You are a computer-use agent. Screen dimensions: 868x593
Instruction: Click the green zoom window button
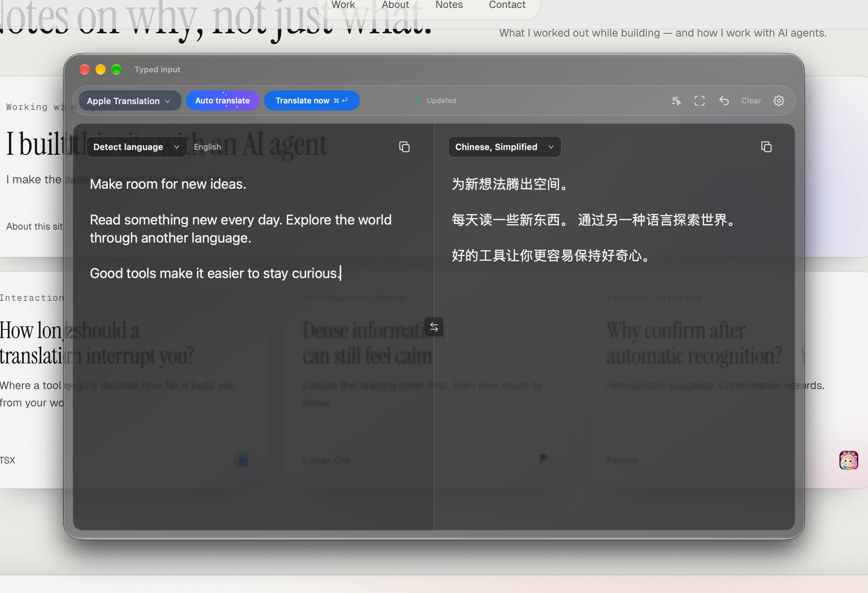[x=116, y=69]
